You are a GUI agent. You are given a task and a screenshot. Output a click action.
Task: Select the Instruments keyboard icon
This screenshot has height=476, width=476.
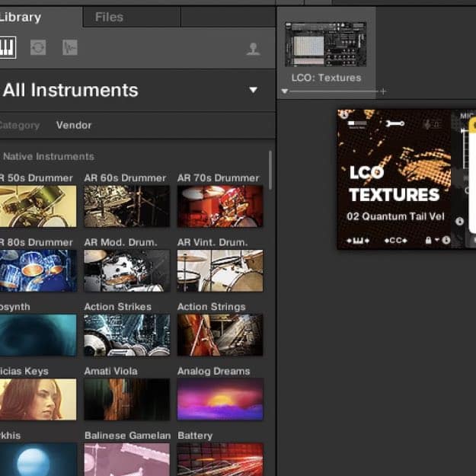click(x=8, y=47)
